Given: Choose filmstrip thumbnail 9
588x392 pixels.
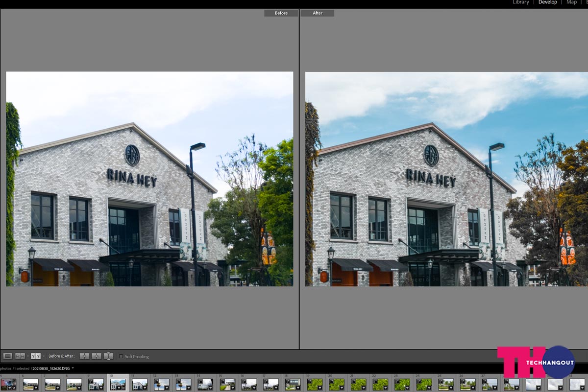Looking at the screenshot, I should tap(96, 384).
